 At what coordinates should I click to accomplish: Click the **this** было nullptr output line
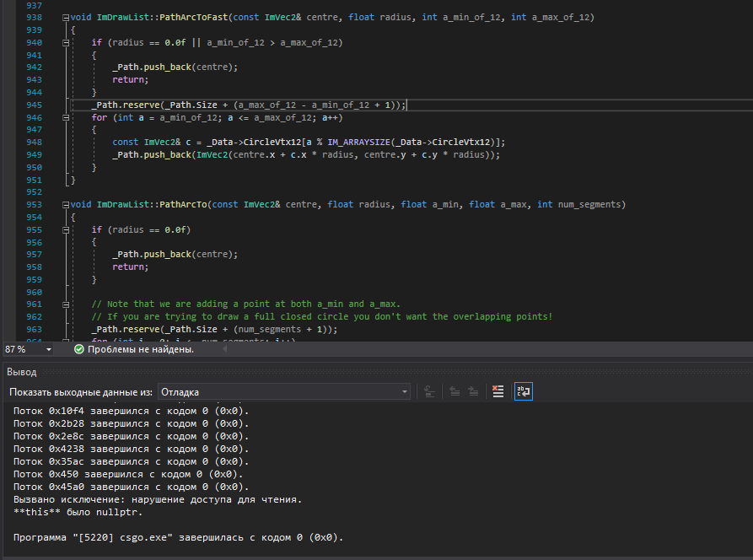coord(78,512)
